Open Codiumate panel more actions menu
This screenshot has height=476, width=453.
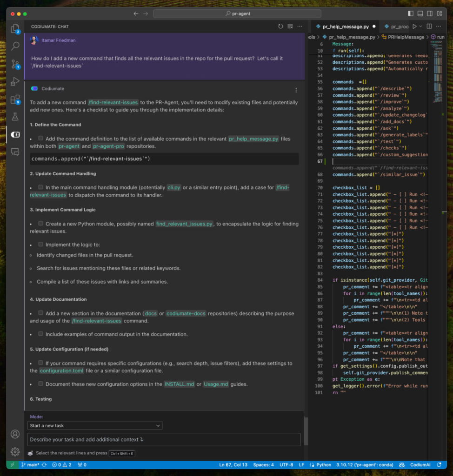click(300, 26)
